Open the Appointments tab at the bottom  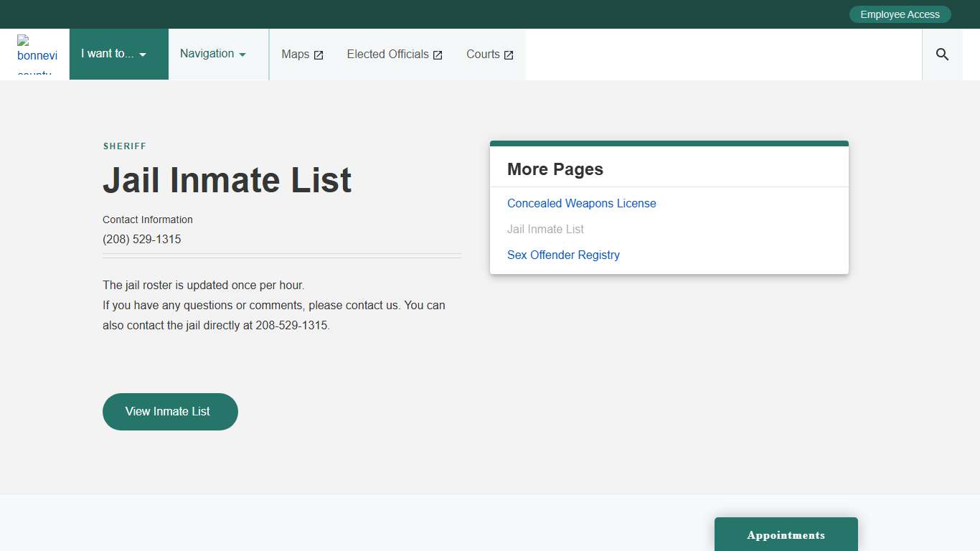click(786, 534)
